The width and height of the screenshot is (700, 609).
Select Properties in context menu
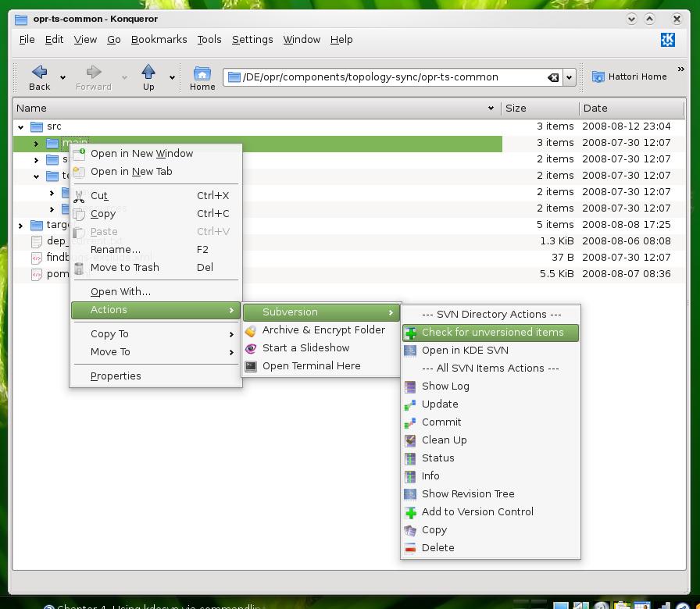coord(155,376)
